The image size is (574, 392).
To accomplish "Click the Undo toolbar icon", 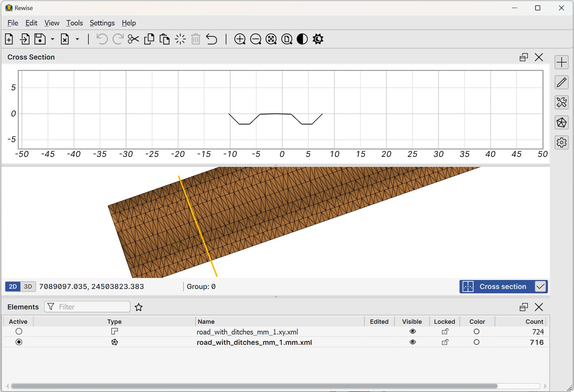I will 102,39.
